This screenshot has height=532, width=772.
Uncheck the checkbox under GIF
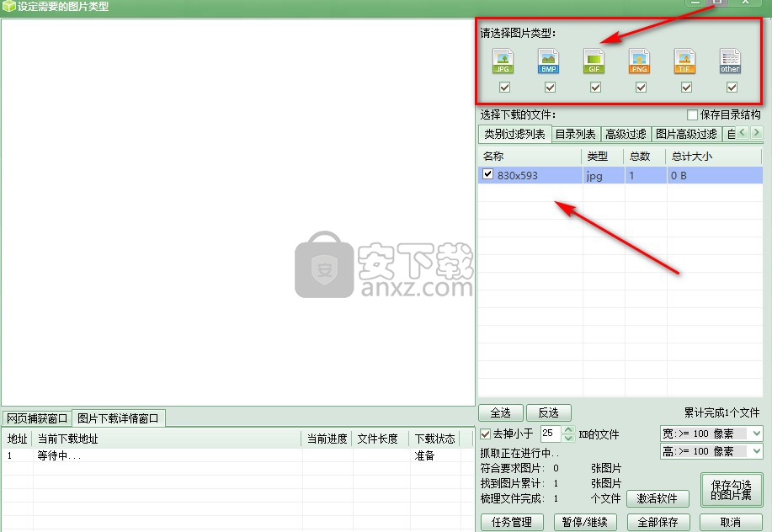point(595,87)
